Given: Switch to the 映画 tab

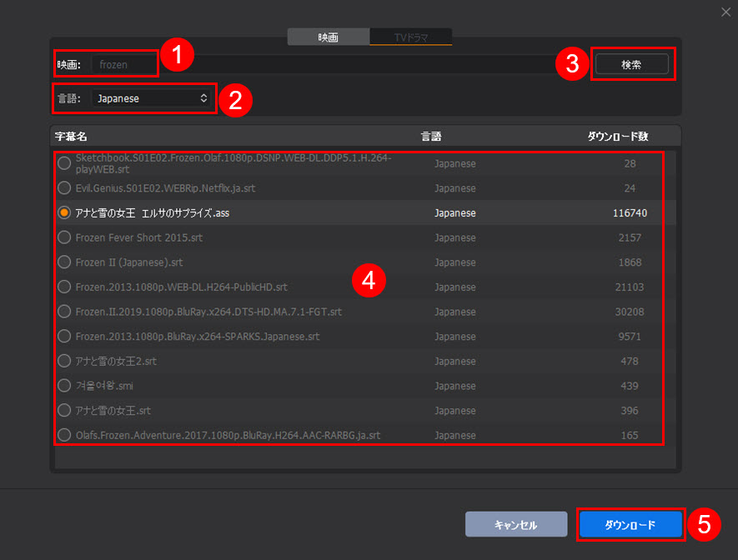Looking at the screenshot, I should click(x=328, y=37).
